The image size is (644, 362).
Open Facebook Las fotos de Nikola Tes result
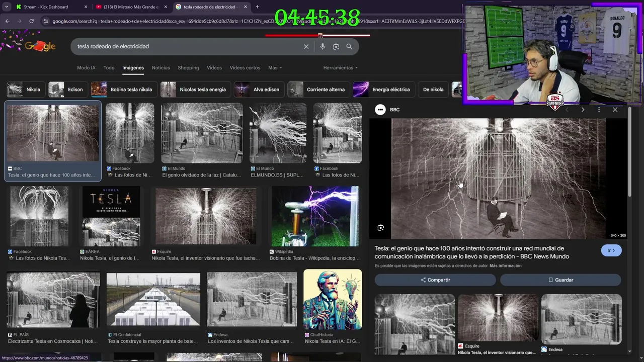pos(39,216)
